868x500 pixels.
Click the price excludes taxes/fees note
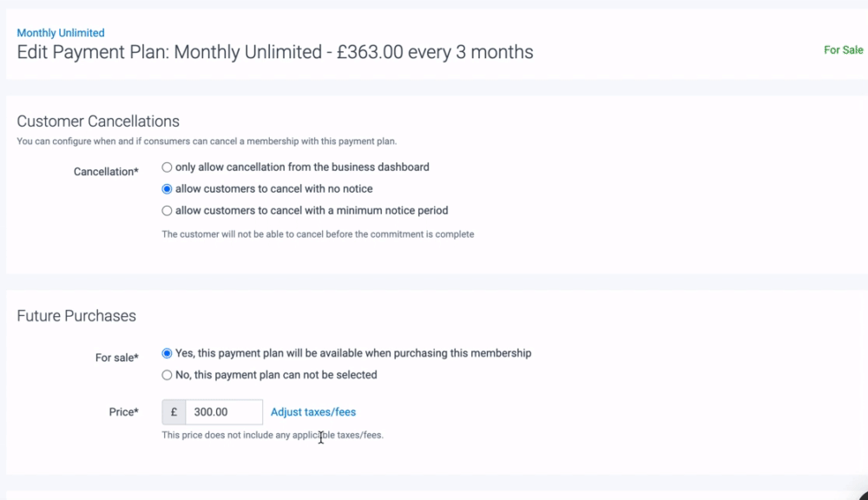pyautogui.click(x=273, y=435)
